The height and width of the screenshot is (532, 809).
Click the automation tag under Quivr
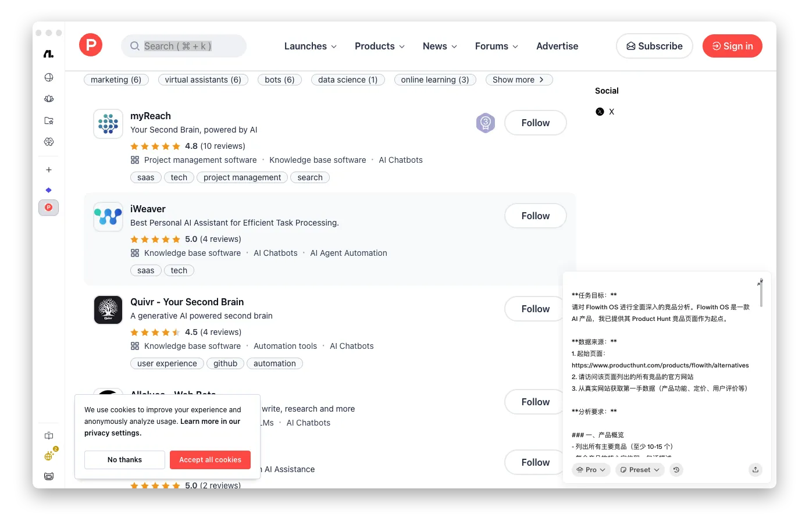(275, 363)
